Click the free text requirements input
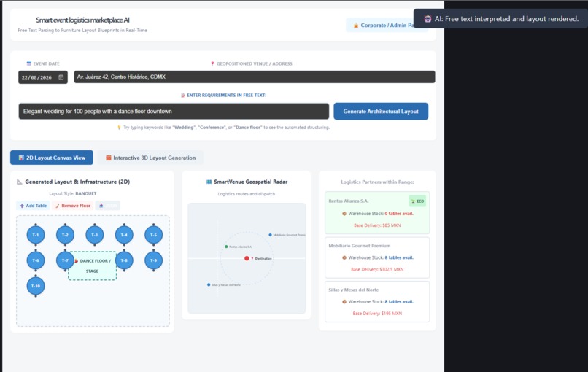 click(x=174, y=112)
